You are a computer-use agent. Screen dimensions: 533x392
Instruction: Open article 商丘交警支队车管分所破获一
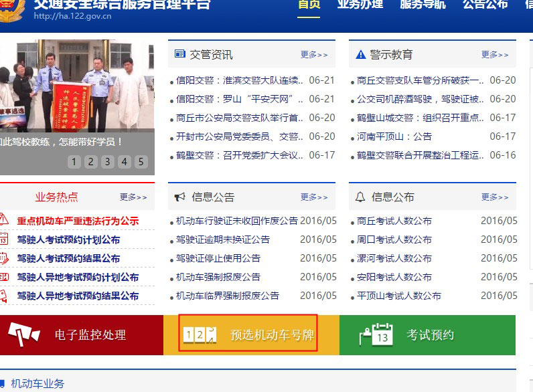(x=420, y=80)
